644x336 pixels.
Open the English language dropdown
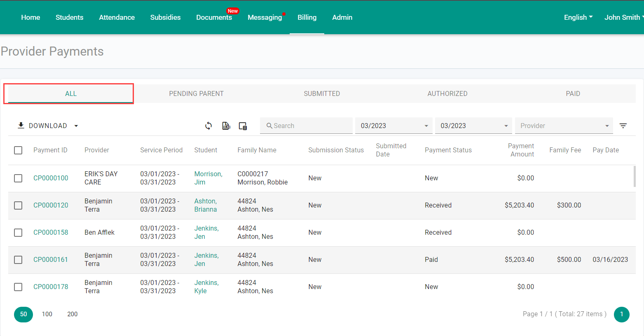(x=578, y=17)
